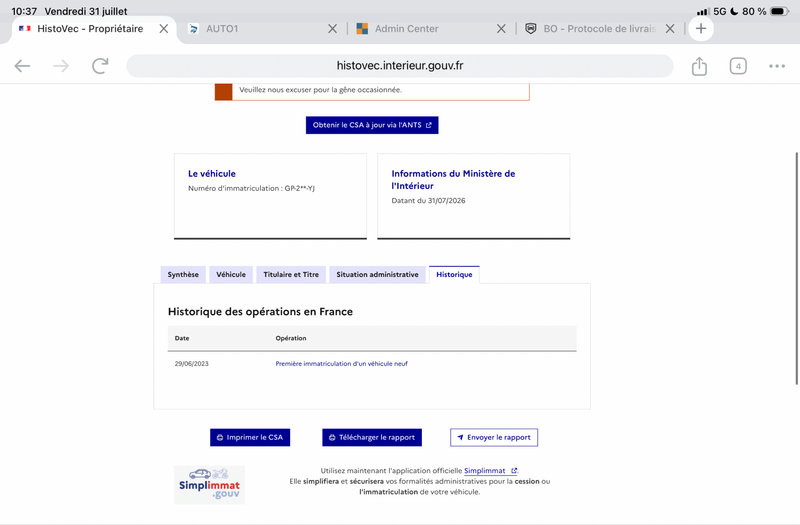The image size is (800, 525).
Task: Open the browser three-dots menu
Action: pyautogui.click(x=777, y=66)
